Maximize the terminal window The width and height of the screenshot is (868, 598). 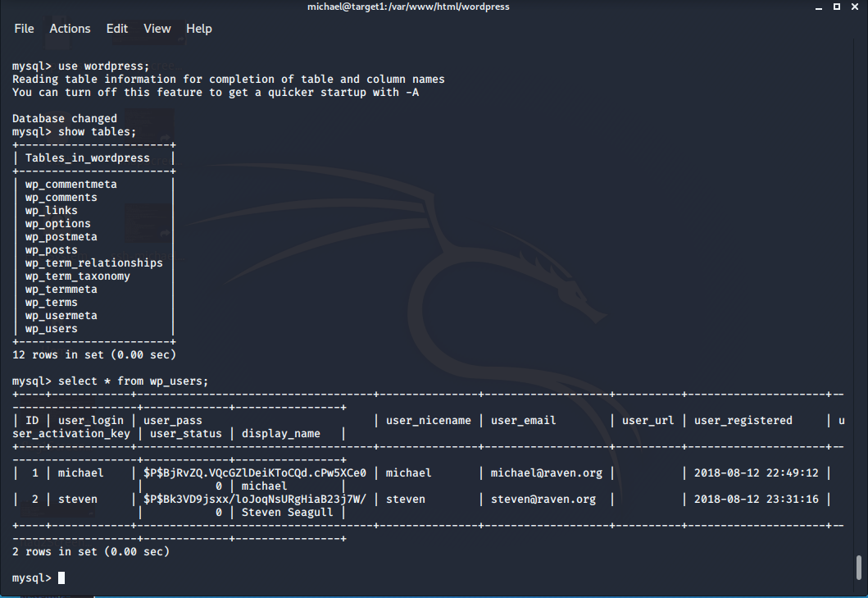(x=837, y=7)
